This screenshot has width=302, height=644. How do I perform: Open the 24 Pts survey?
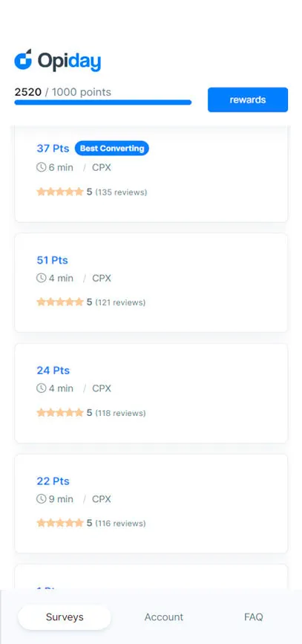[151, 393]
